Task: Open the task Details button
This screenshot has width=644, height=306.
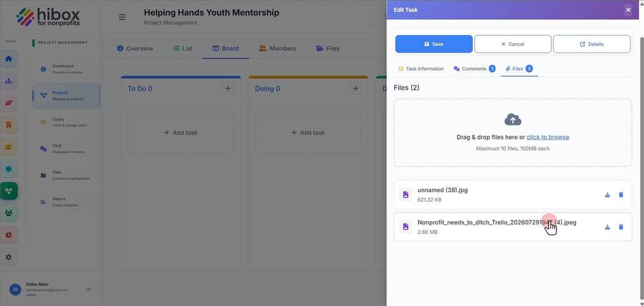Action: (x=592, y=44)
